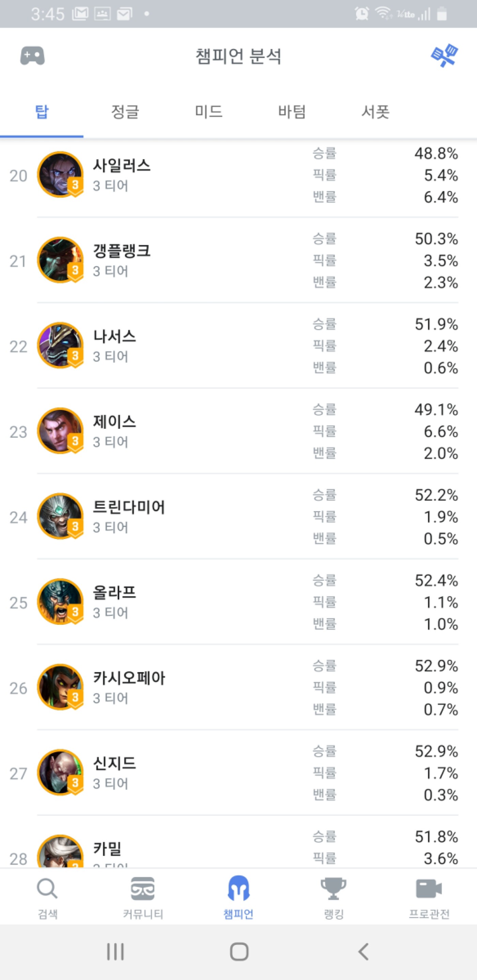Open the 갱플랭크 champion name
The width and height of the screenshot is (477, 980).
tap(122, 251)
